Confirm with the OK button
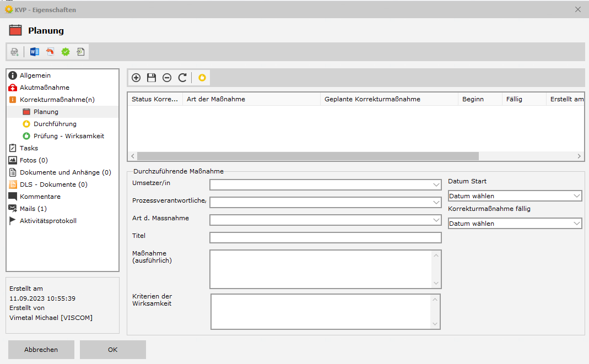The height and width of the screenshot is (364, 589). pos(113,350)
